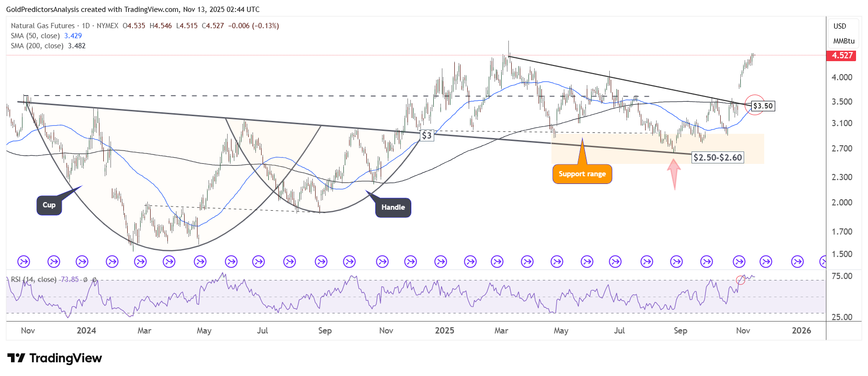Click the purple event marker above the 2024 label
868x376 pixels.
82,262
